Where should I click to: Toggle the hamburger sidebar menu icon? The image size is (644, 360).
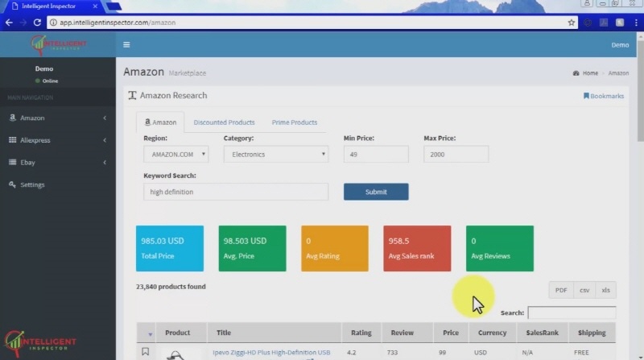pos(126,45)
